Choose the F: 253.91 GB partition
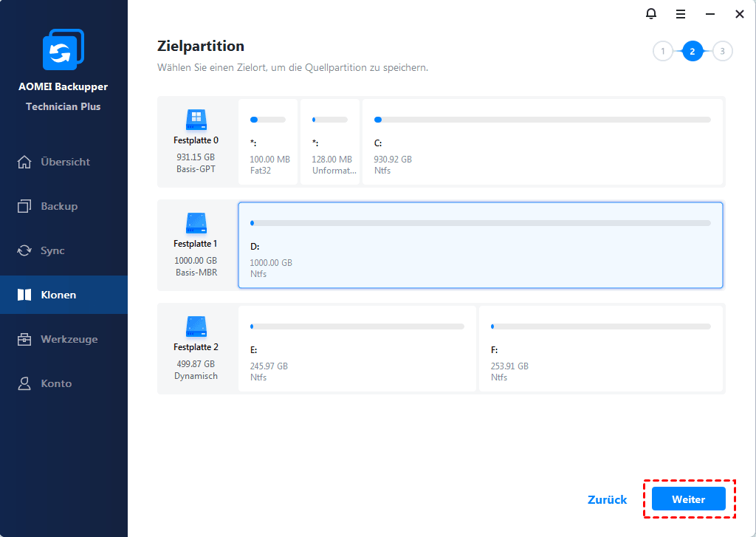Image resolution: width=756 pixels, height=537 pixels. (x=601, y=349)
